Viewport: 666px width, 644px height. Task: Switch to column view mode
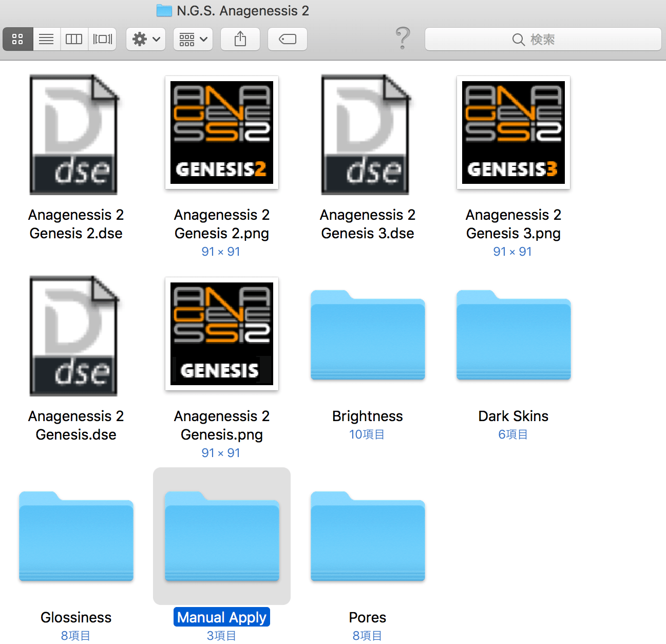pyautogui.click(x=74, y=39)
